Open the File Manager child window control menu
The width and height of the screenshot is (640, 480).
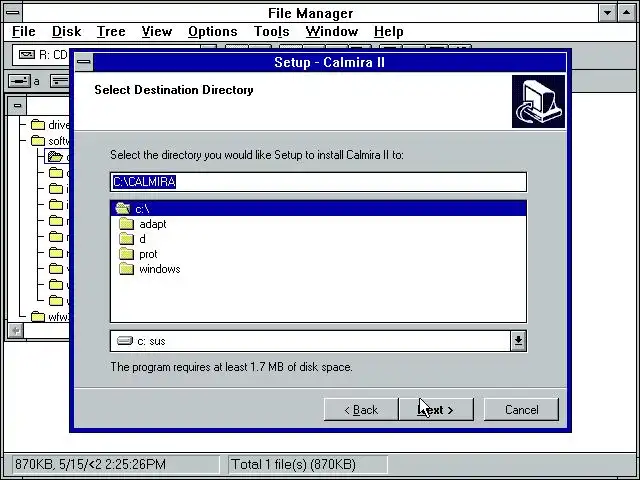click(x=17, y=106)
